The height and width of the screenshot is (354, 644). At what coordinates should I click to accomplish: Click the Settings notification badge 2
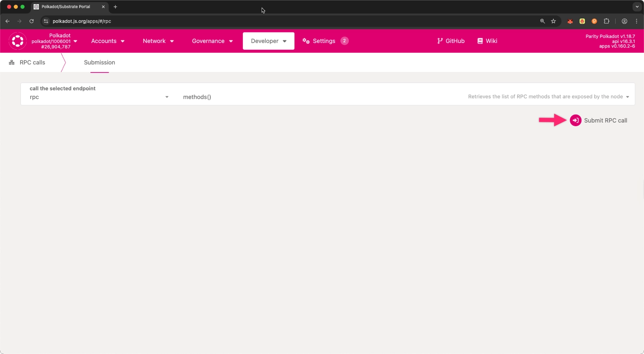click(x=344, y=41)
